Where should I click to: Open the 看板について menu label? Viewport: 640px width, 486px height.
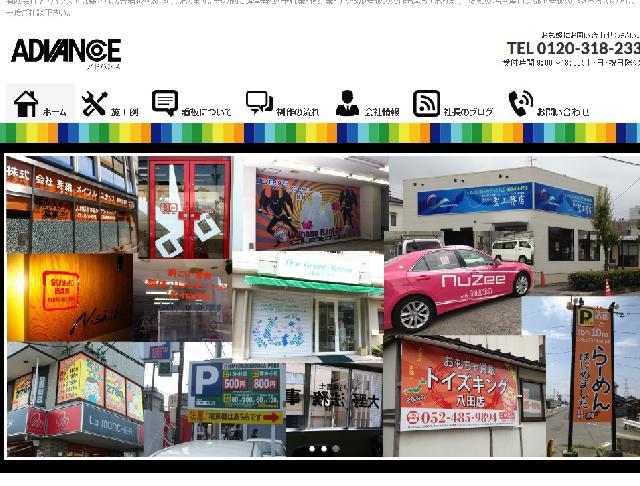point(207,112)
